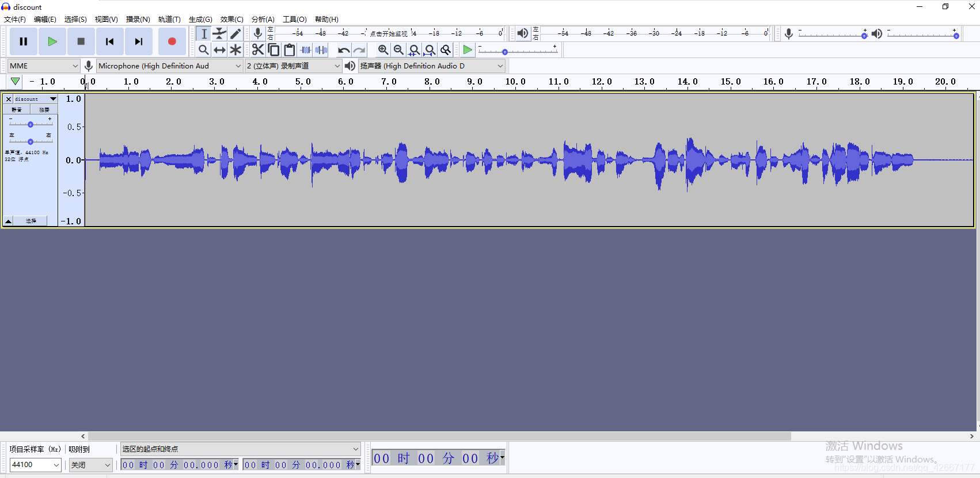Silence the selected audio
Viewport: 980px width, 478px height.
coord(321,50)
